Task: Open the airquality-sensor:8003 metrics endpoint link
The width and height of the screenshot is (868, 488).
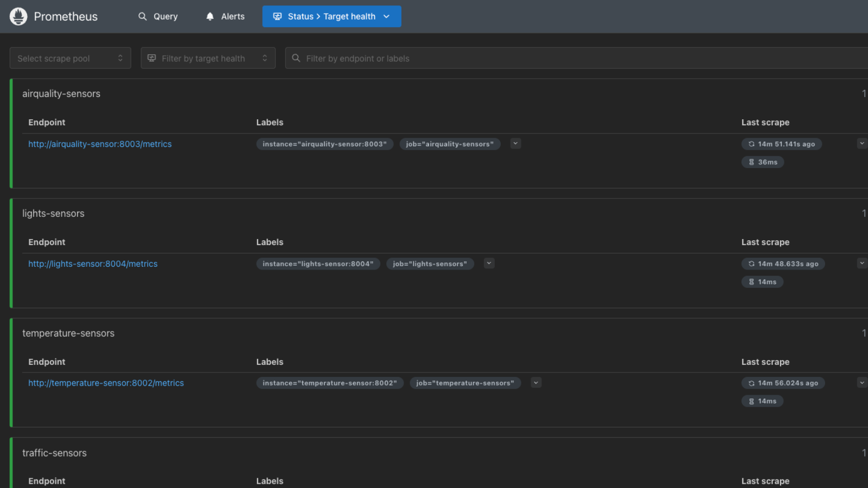Action: click(x=100, y=144)
